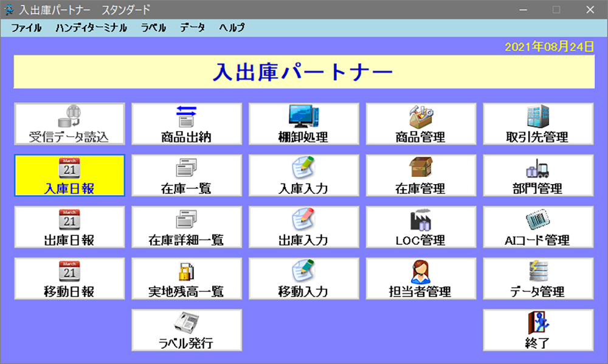This screenshot has width=608, height=364.
Task: Click the app icon in title bar
Action: tap(9, 10)
